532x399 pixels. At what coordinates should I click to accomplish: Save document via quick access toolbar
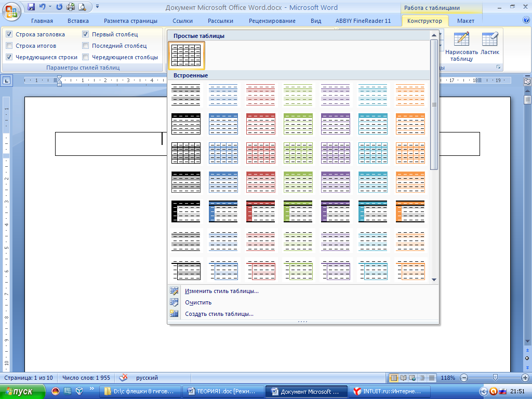point(31,6)
